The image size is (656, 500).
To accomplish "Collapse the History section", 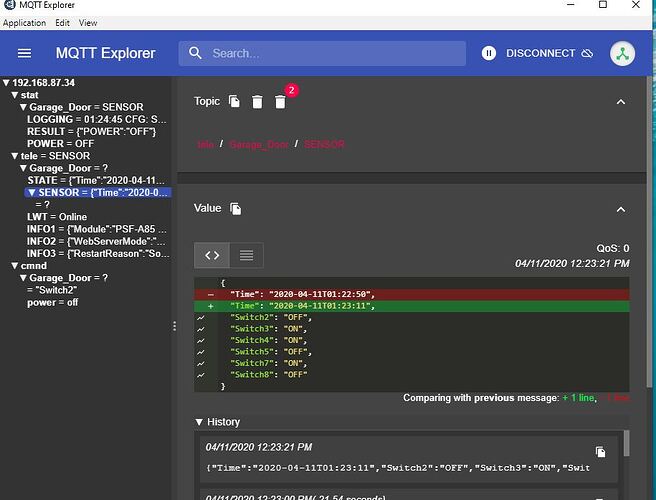I will click(x=199, y=422).
